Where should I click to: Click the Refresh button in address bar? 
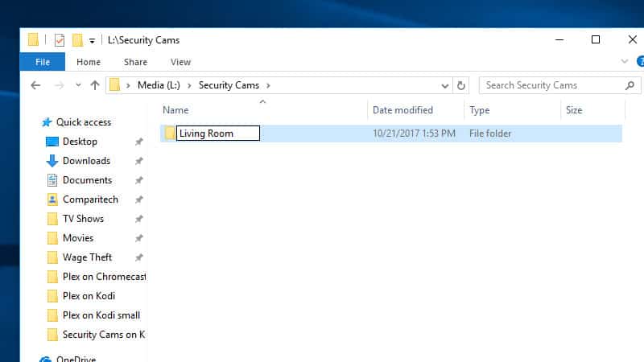[x=460, y=85]
